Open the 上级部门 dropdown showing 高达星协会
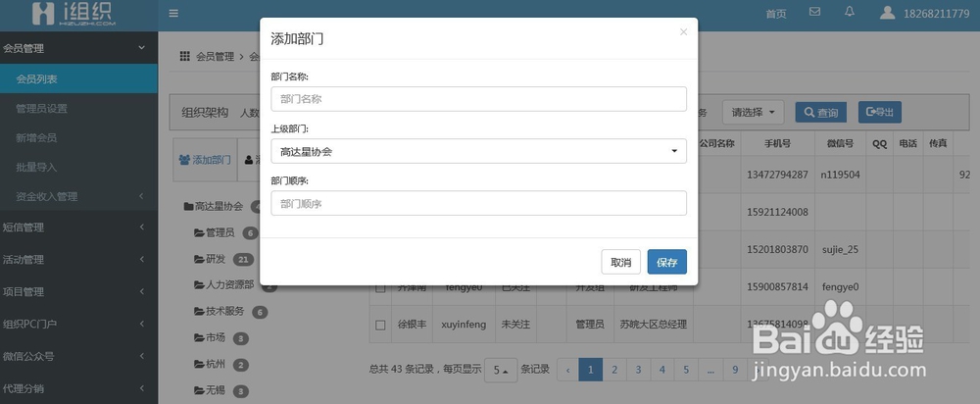 tap(479, 151)
